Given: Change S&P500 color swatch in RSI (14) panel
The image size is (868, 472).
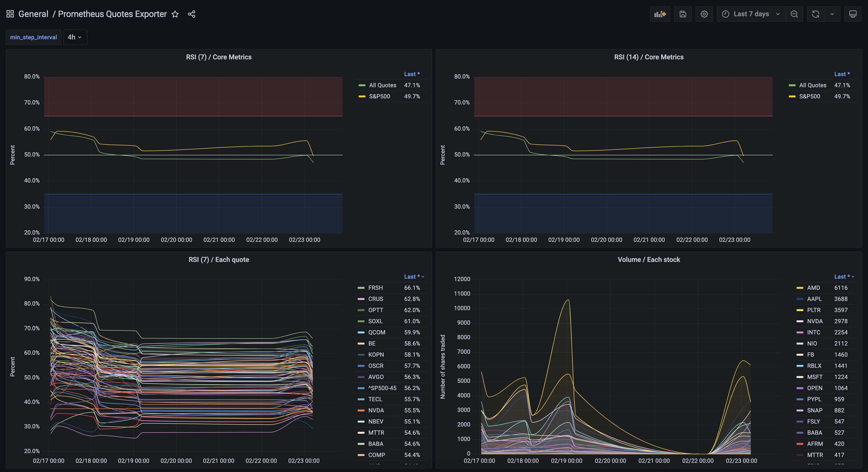Looking at the screenshot, I should pos(792,96).
